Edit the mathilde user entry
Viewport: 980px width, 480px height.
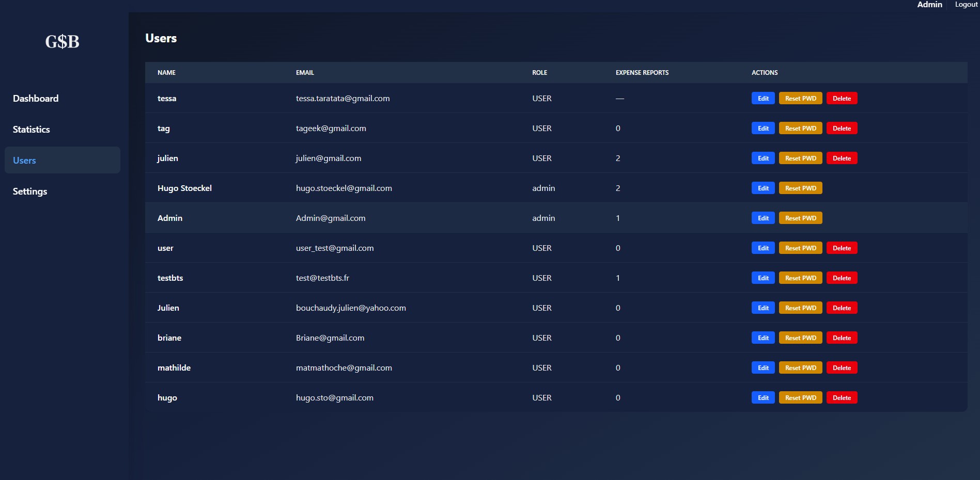(x=763, y=368)
